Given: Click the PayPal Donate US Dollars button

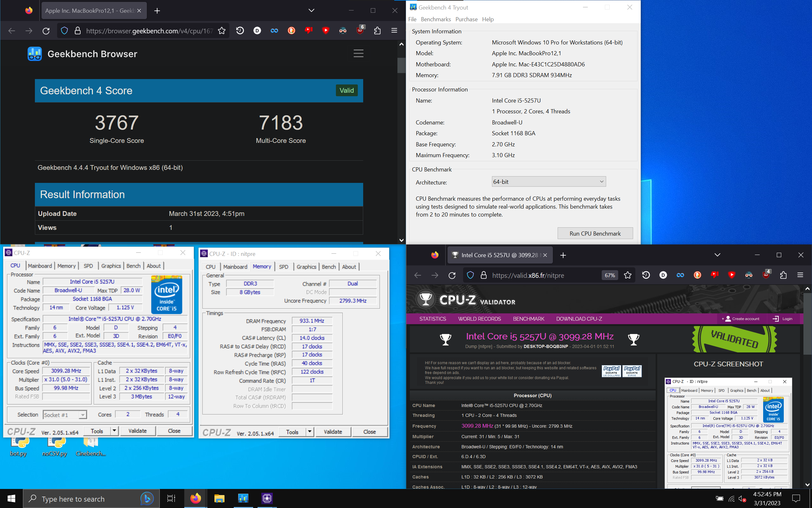Looking at the screenshot, I should point(611,371).
